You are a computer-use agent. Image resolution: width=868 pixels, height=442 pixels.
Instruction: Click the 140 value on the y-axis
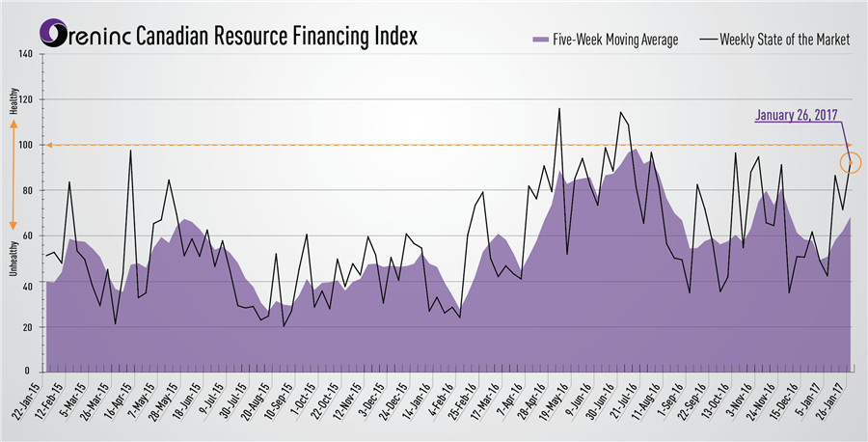coord(26,54)
